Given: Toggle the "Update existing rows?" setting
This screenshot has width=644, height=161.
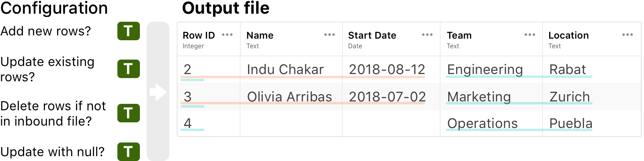Looking at the screenshot, I should 128,69.
